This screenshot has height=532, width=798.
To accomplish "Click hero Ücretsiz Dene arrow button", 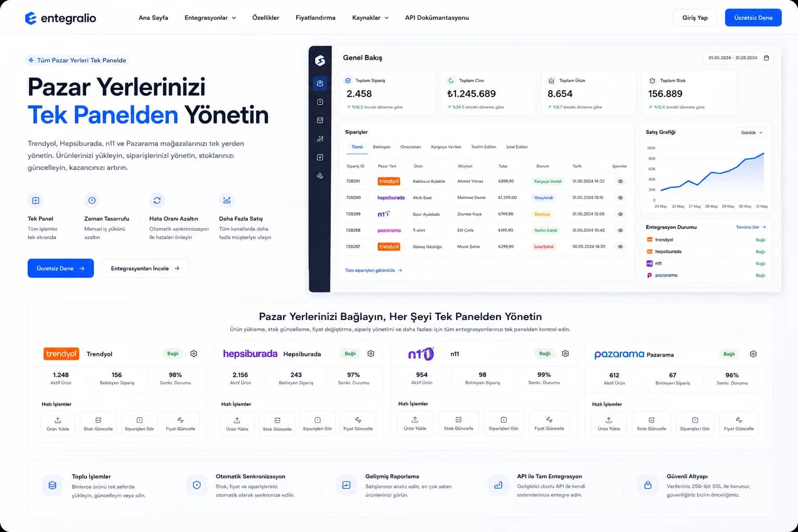I will point(60,269).
